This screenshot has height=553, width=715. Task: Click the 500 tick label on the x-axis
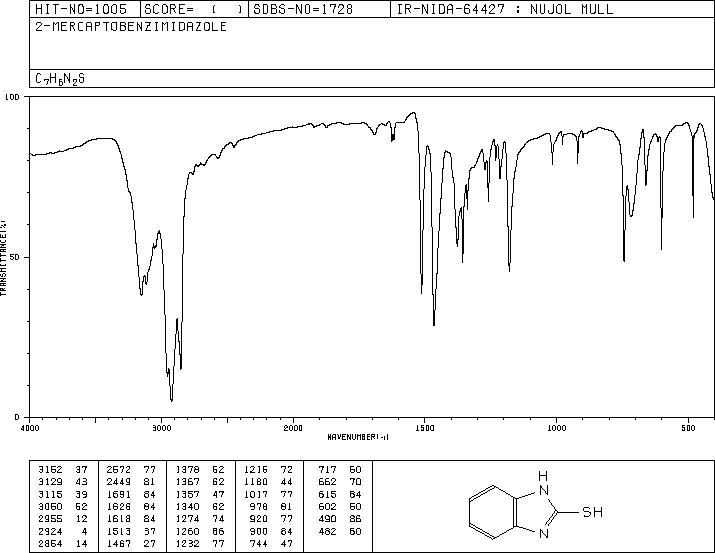[x=688, y=428]
